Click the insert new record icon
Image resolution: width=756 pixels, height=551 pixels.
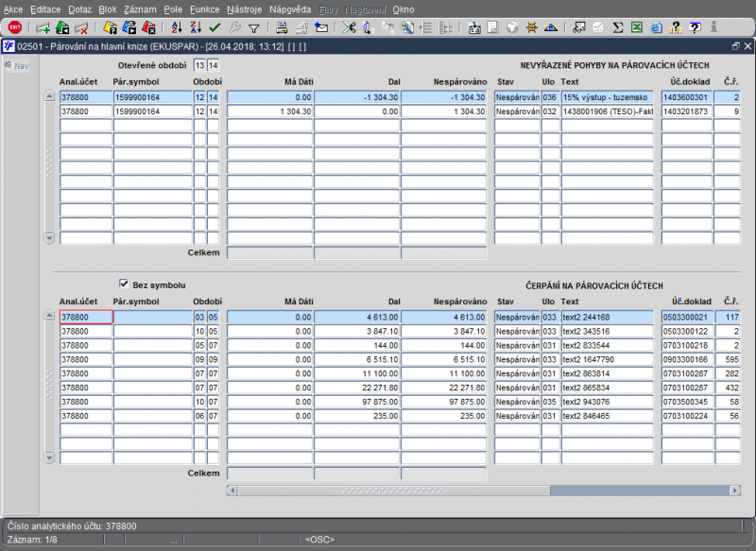pyautogui.click(x=43, y=27)
